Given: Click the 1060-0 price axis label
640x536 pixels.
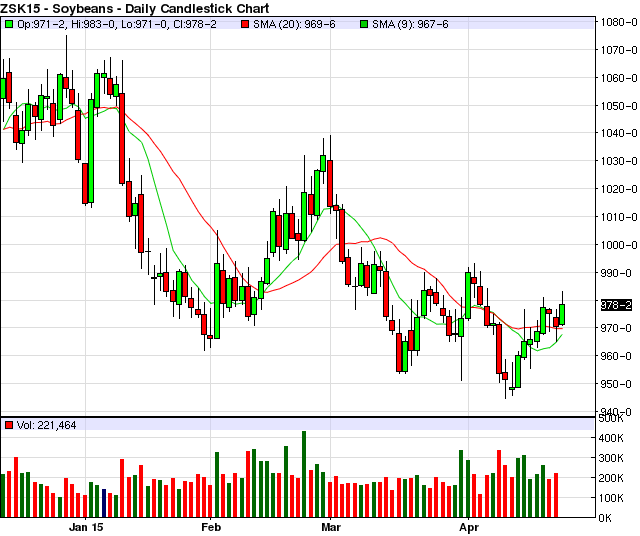Looking at the screenshot, I should point(619,78).
